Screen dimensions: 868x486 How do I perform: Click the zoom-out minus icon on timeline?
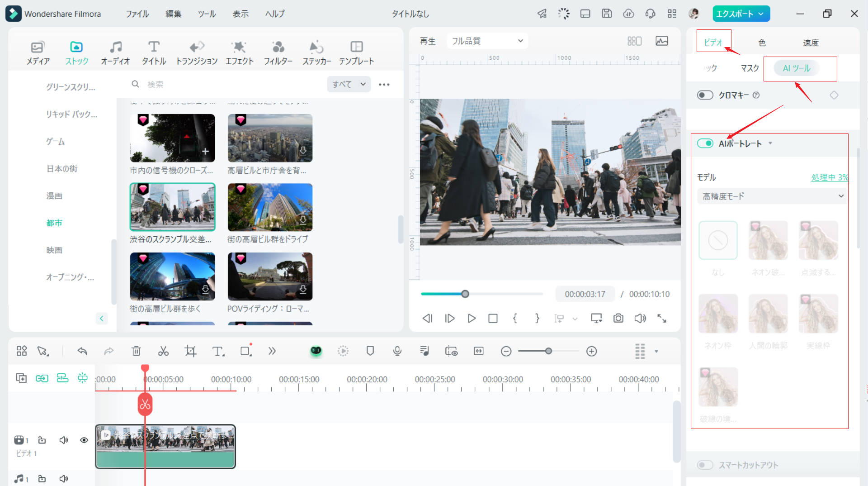506,351
